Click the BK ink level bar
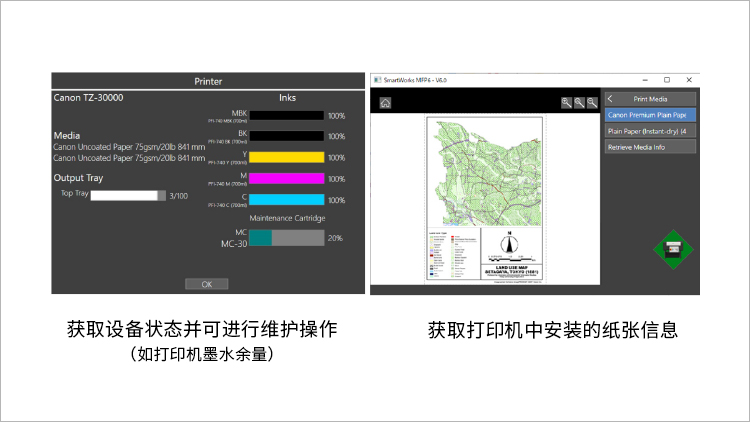 coord(287,136)
